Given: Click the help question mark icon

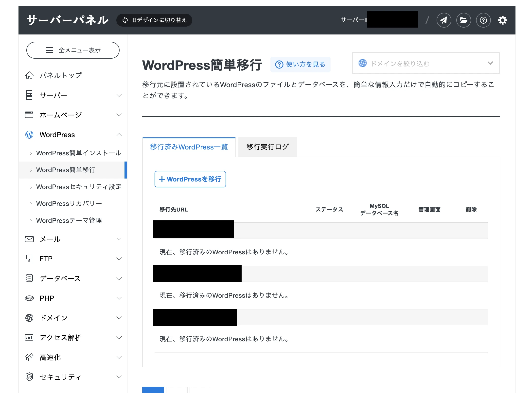Looking at the screenshot, I should [483, 20].
